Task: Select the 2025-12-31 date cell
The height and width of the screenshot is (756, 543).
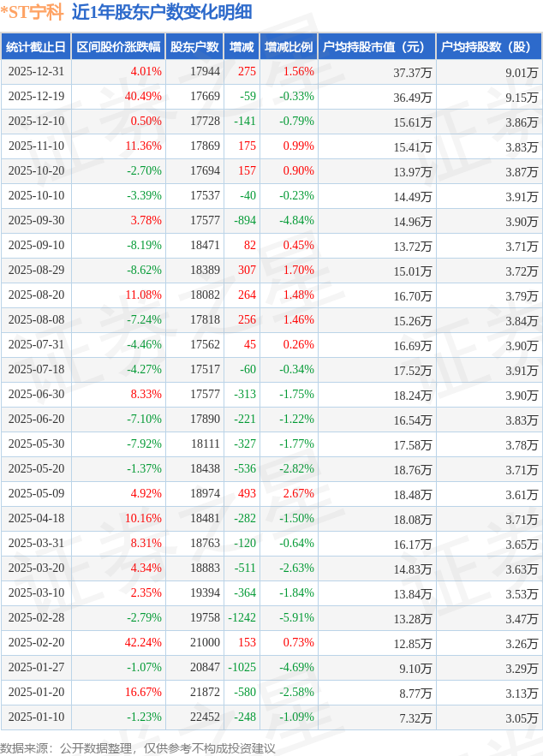Action: coord(36,72)
